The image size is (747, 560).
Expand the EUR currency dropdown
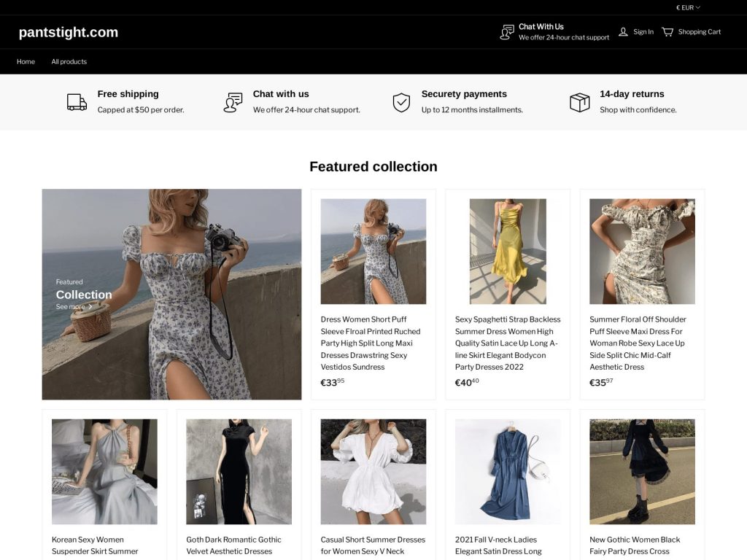(688, 7)
